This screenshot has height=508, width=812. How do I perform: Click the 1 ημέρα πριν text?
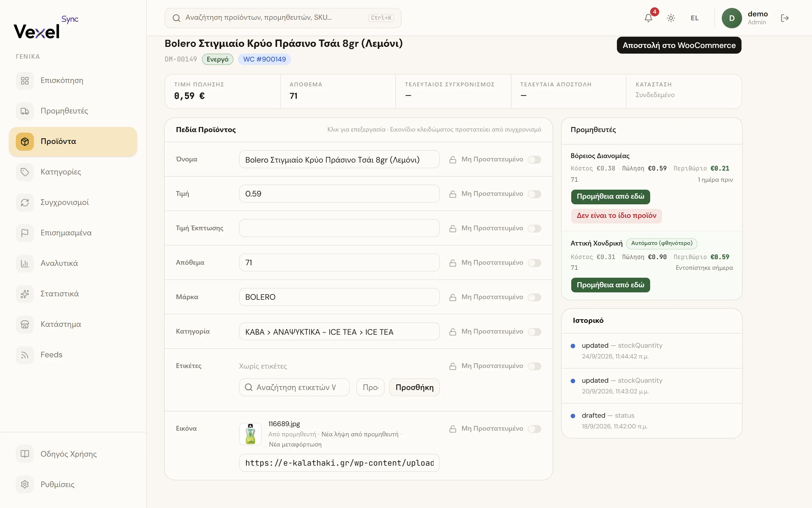click(x=715, y=180)
